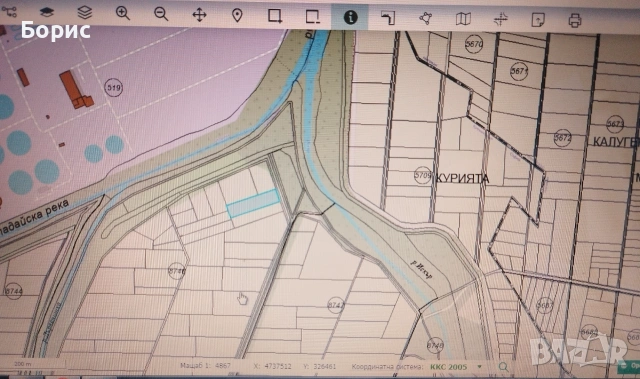The width and height of the screenshot is (640, 379).
Task: Select the crossing lines coordinate tool
Action: (500, 19)
